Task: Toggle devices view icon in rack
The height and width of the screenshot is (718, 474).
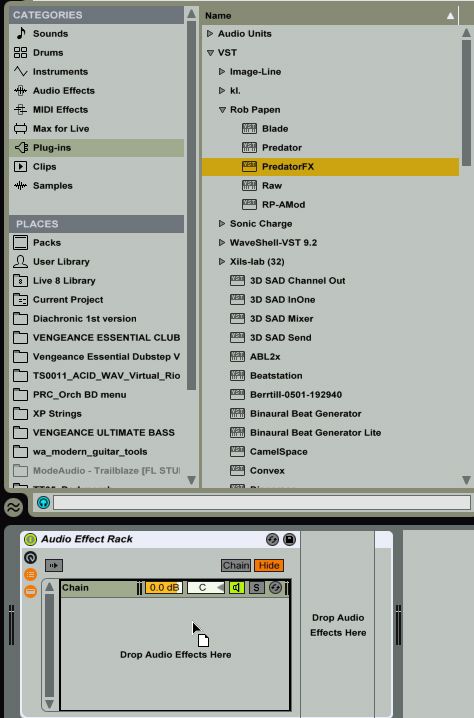Action: tap(30, 591)
